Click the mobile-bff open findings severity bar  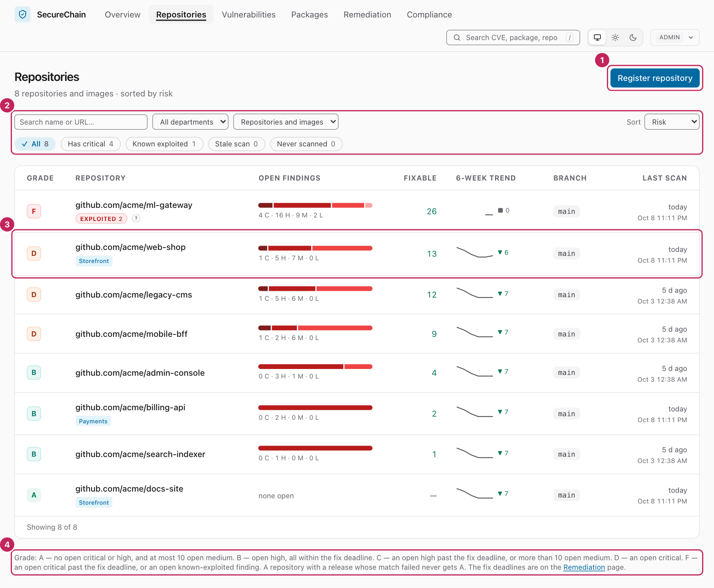tap(315, 328)
